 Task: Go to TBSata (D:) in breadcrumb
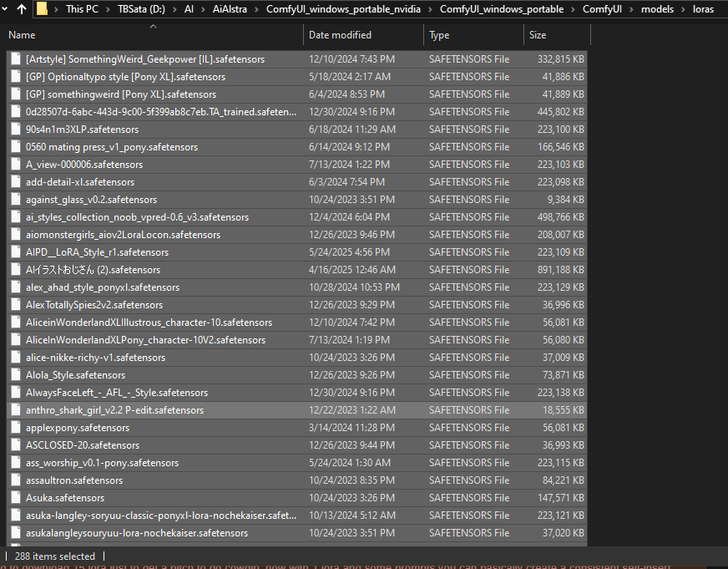[x=141, y=9]
